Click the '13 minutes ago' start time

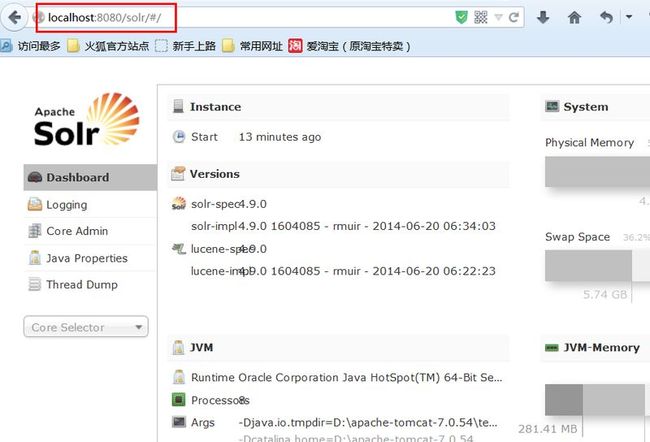(280, 137)
